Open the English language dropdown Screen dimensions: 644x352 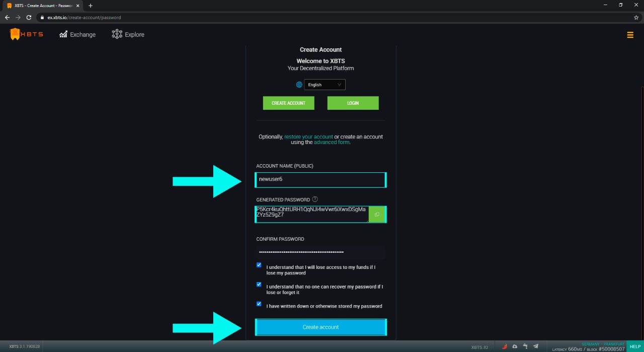coord(325,85)
